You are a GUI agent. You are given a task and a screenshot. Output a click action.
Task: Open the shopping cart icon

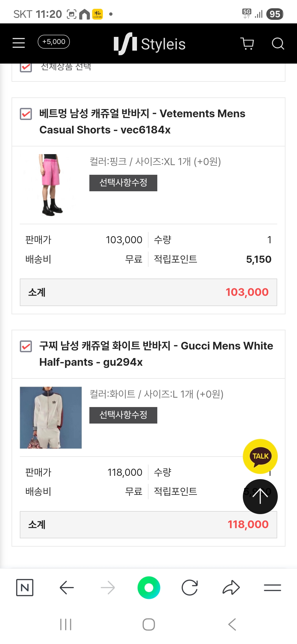click(x=247, y=43)
